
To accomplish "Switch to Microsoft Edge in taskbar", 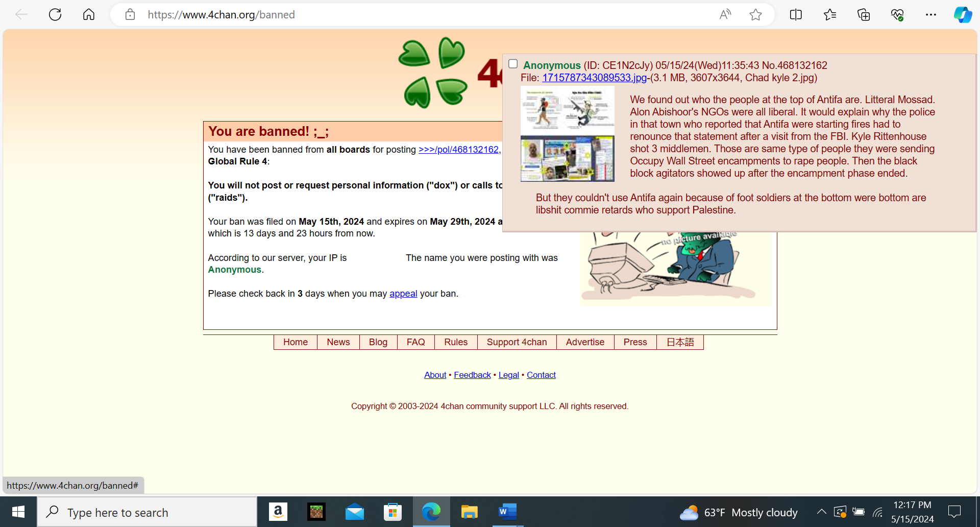I will (x=431, y=512).
